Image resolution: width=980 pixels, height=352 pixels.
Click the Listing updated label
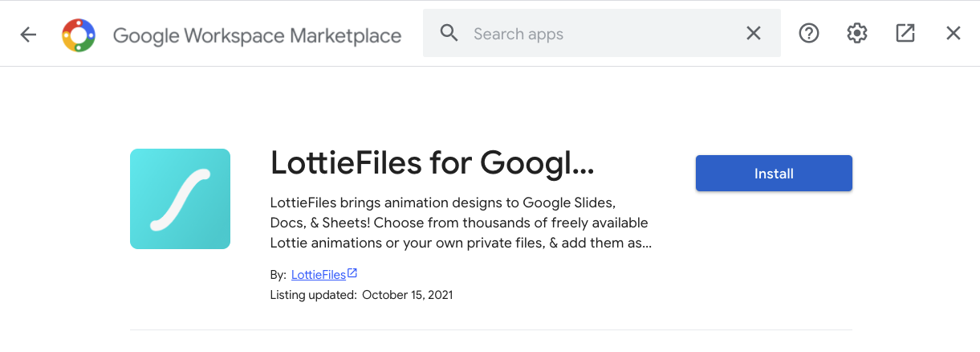(313, 295)
